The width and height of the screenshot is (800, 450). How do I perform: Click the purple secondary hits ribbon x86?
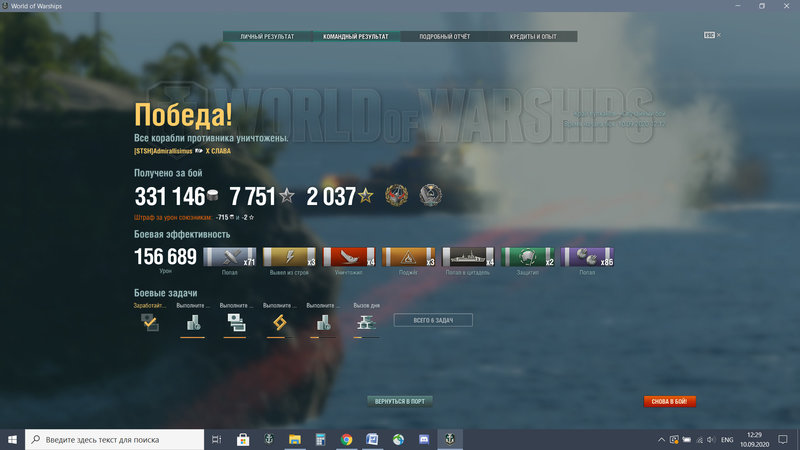(x=588, y=257)
